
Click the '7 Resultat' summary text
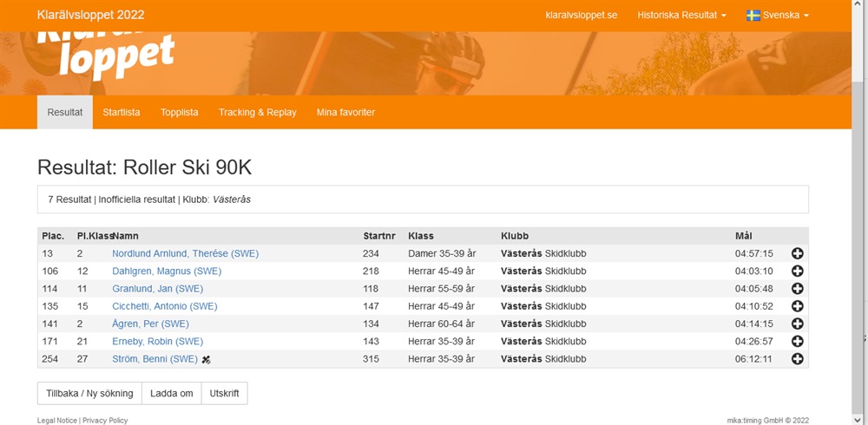pyautogui.click(x=69, y=199)
